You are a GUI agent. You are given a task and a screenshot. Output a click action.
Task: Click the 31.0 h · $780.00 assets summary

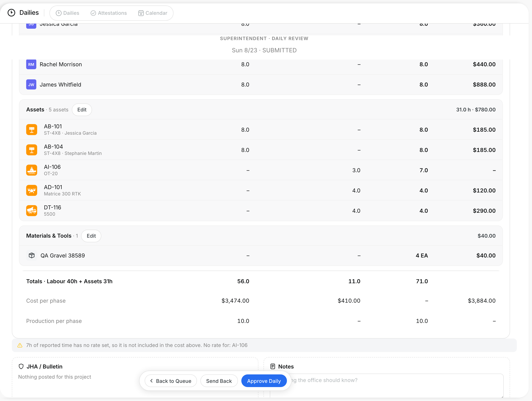476,110
